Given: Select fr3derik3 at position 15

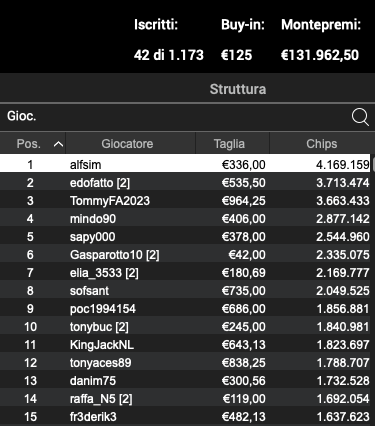Looking at the screenshot, I should [185, 417].
